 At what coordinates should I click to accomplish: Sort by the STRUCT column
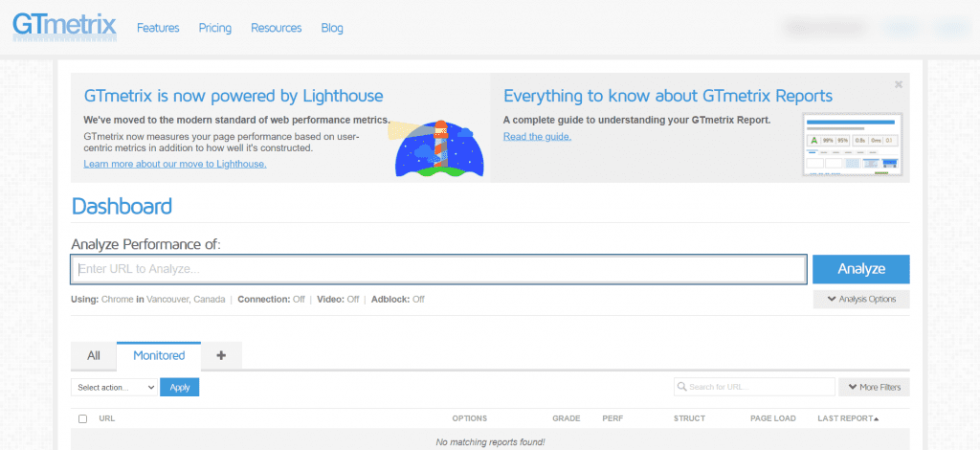pyautogui.click(x=689, y=418)
